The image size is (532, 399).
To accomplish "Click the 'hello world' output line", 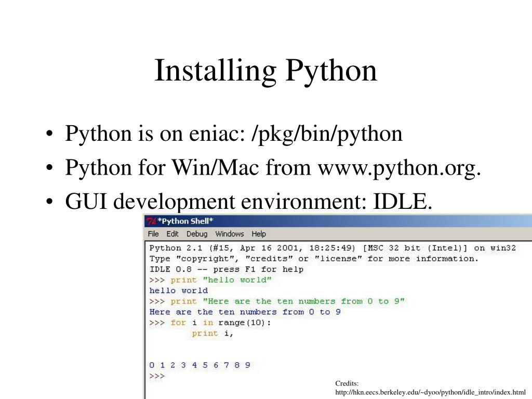I will pos(179,291).
